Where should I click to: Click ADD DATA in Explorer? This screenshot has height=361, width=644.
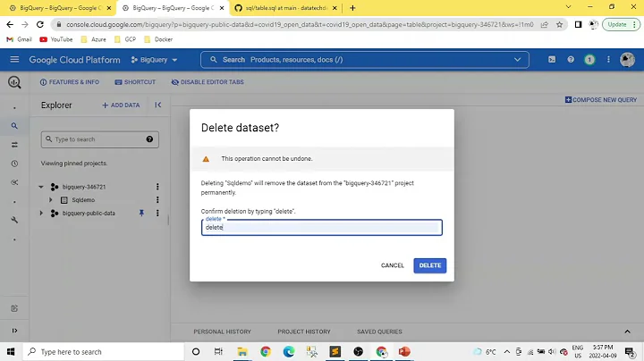click(121, 105)
